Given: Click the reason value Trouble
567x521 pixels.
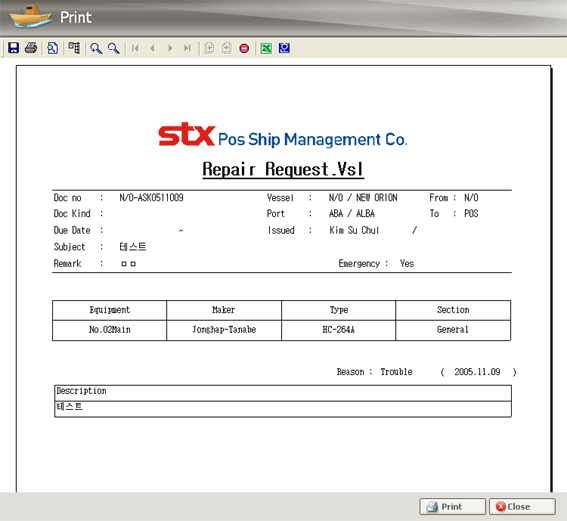Looking at the screenshot, I should (x=396, y=372).
